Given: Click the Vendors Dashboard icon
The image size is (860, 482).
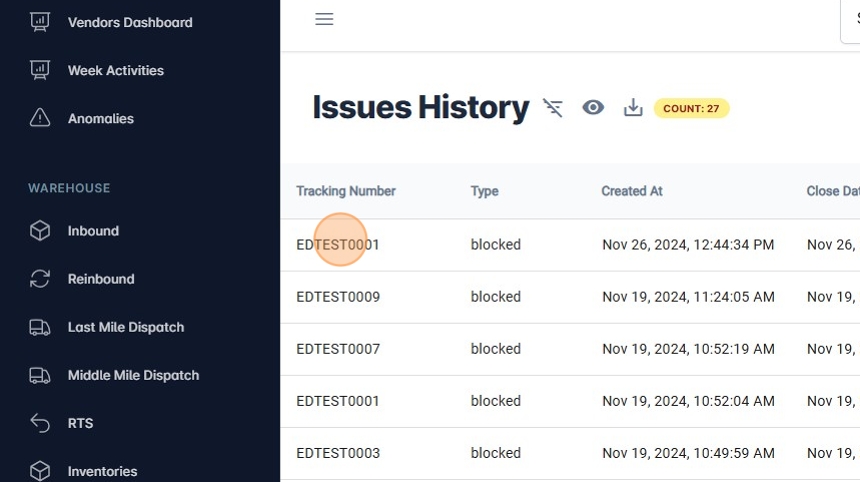Looking at the screenshot, I should [40, 22].
